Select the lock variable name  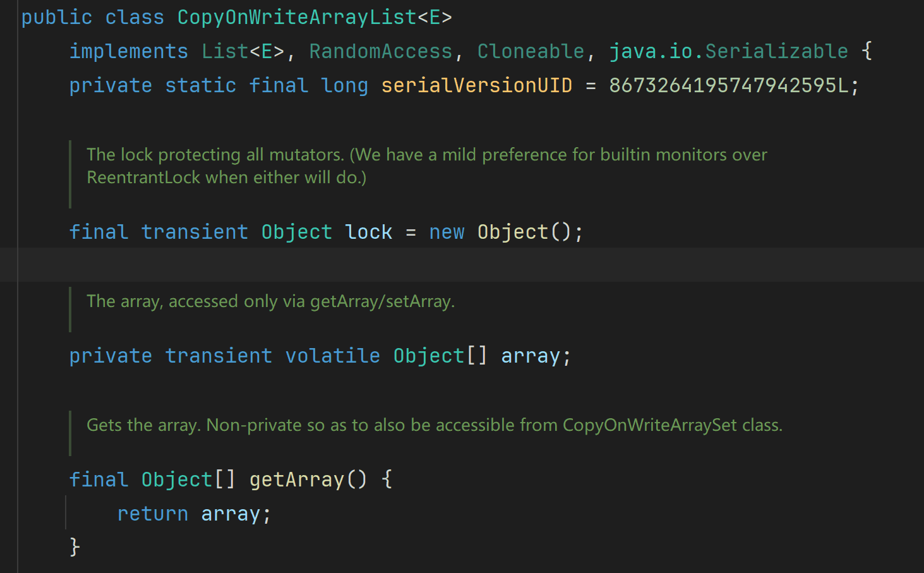pyautogui.click(x=368, y=232)
